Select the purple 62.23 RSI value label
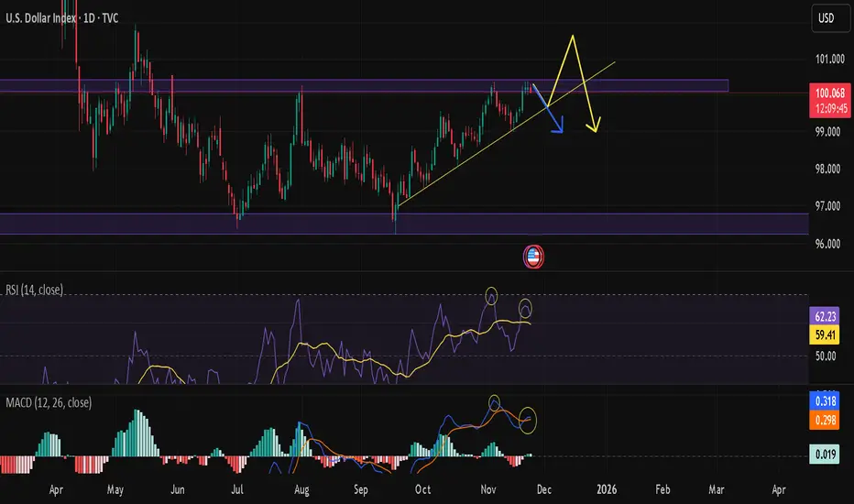The image size is (854, 504). click(825, 316)
